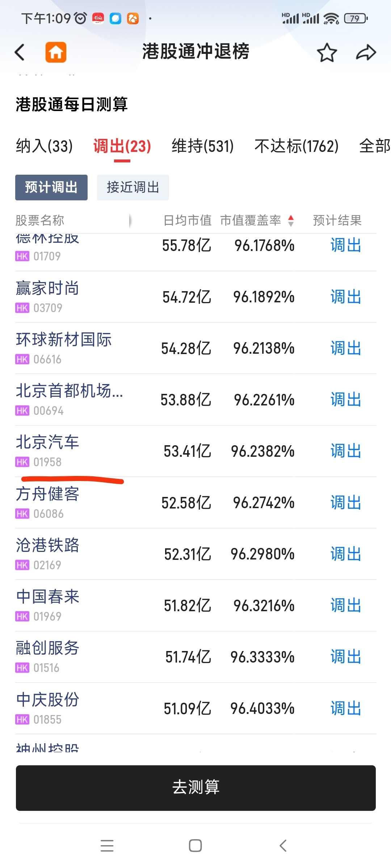This screenshot has width=391, height=868.
Task: Tap the back arrow in header
Action: click(20, 52)
